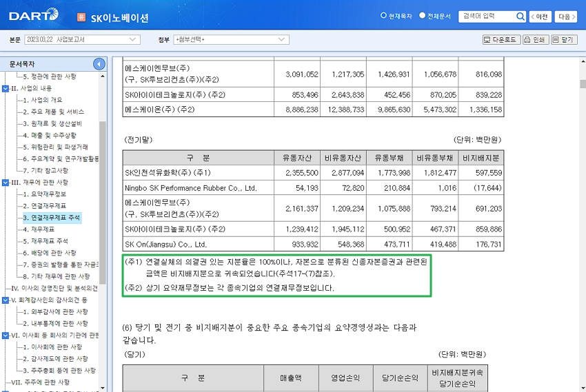Open the 본문 document dropdown
The height and width of the screenshot is (392, 586).
pos(82,39)
